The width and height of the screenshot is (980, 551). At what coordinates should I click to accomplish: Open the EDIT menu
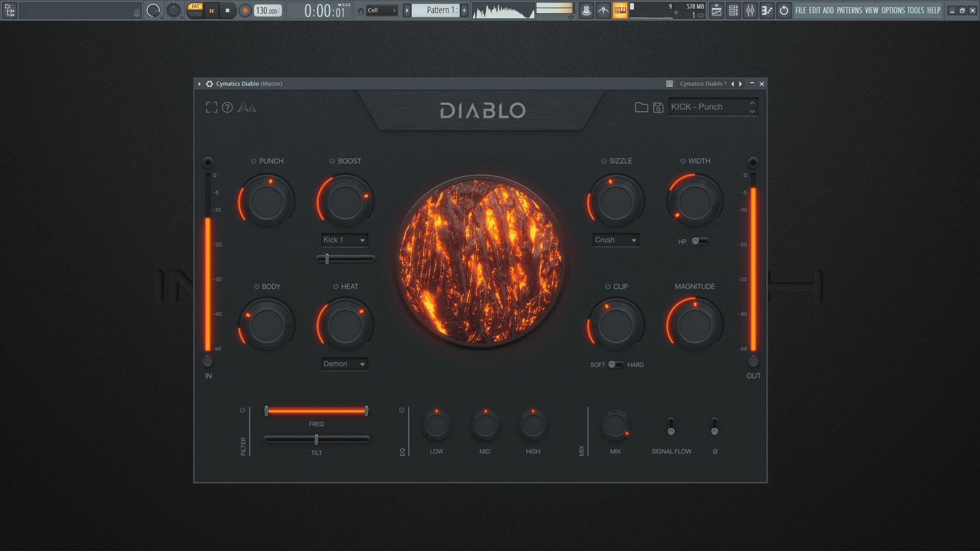[815, 10]
